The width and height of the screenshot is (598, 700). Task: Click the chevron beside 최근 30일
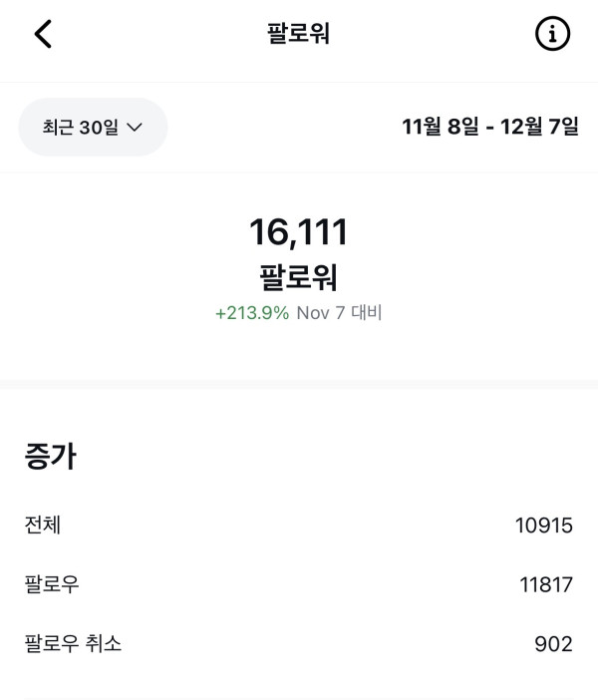[x=136, y=128]
